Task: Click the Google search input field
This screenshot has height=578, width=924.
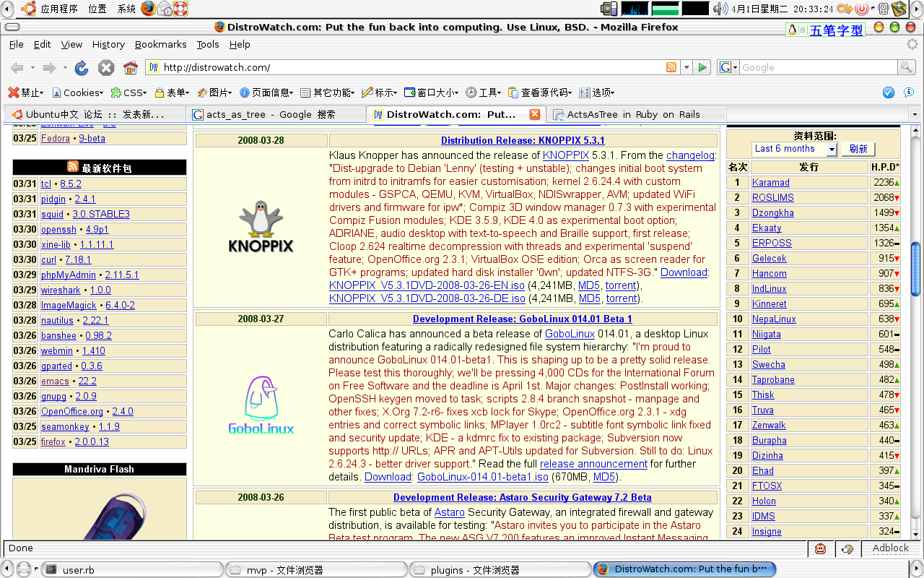Action: [818, 67]
